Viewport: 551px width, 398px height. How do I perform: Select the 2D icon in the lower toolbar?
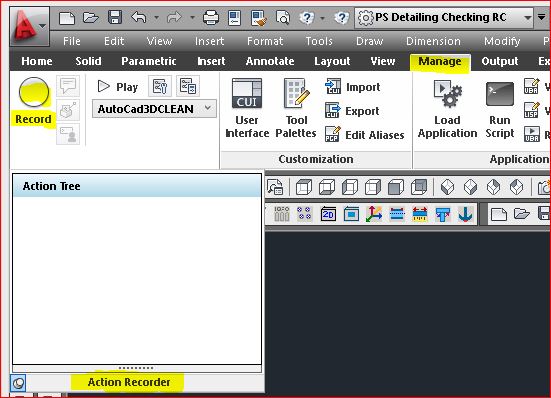point(328,214)
